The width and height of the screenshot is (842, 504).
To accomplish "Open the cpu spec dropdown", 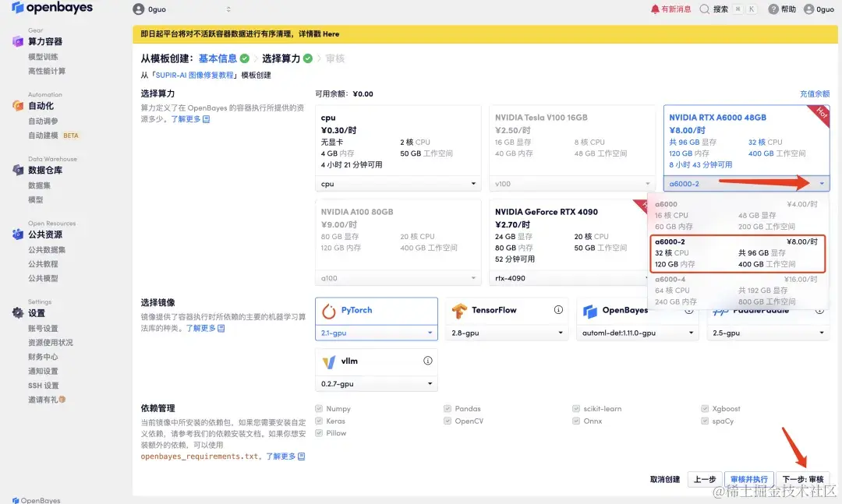I will pyautogui.click(x=398, y=184).
